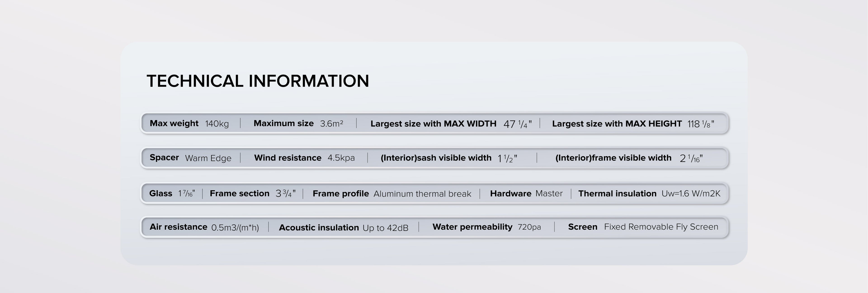Select the Glass thickness entry
This screenshot has height=293, width=868.
click(172, 193)
